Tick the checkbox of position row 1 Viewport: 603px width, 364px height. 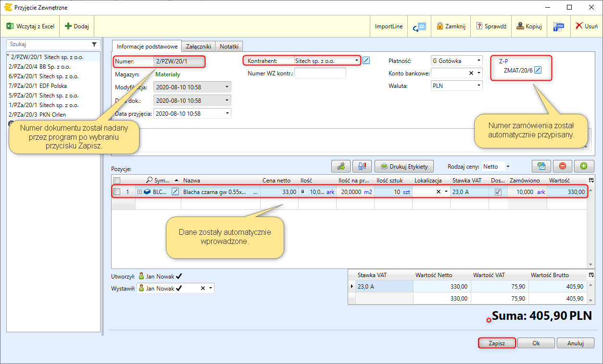click(x=117, y=192)
